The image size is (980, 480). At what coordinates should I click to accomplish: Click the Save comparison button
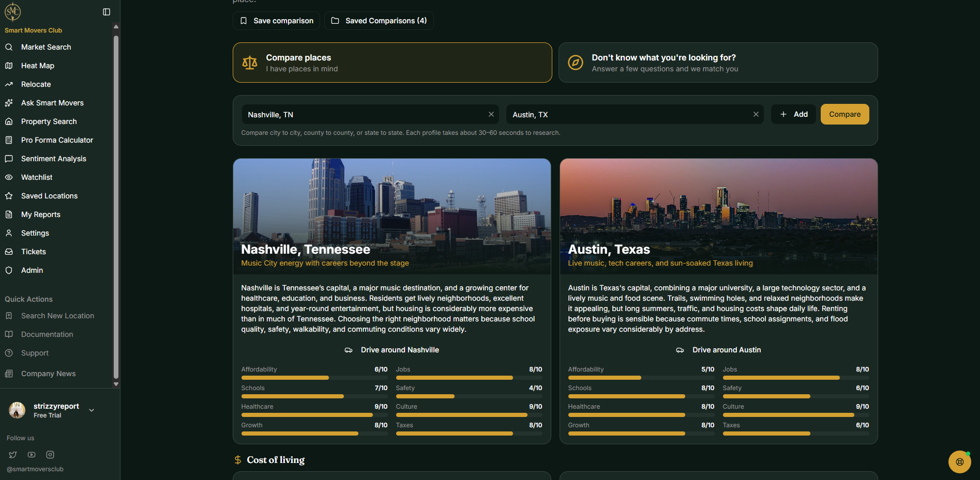pos(276,21)
